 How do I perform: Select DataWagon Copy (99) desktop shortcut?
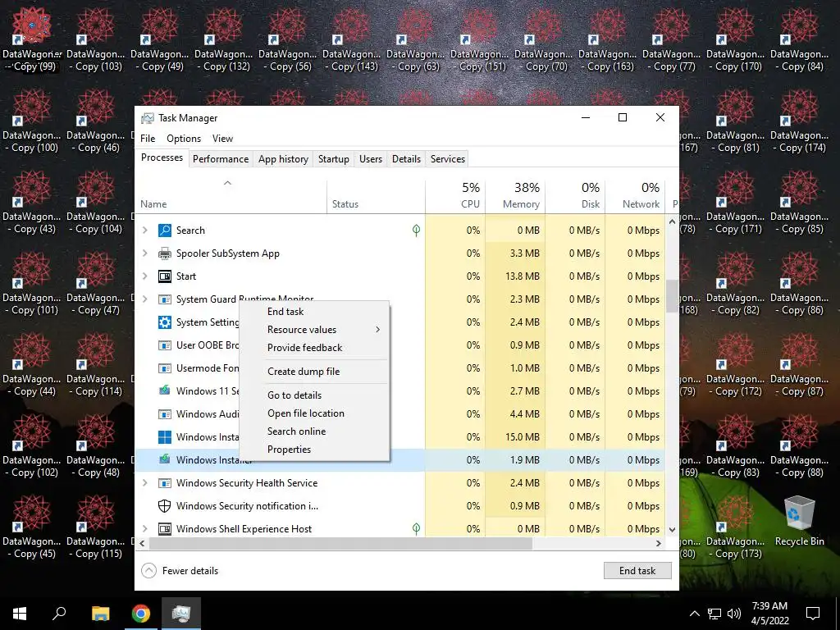point(32,41)
